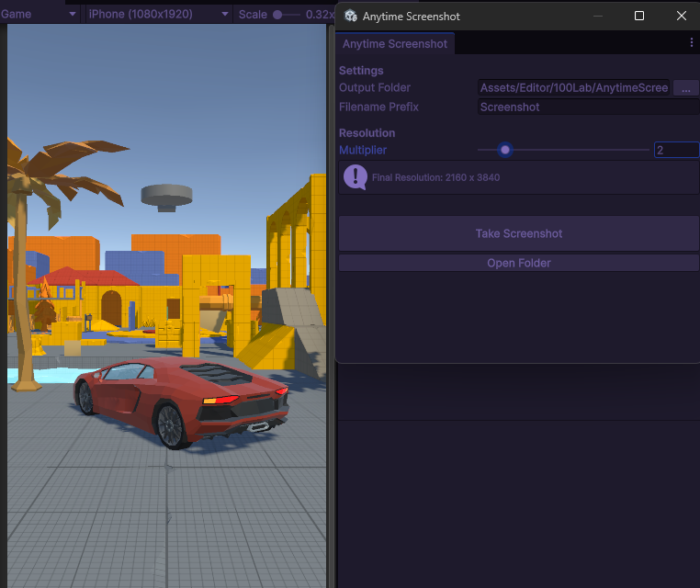Click the Filename Prefix label
700x588 pixels.
[x=378, y=107]
